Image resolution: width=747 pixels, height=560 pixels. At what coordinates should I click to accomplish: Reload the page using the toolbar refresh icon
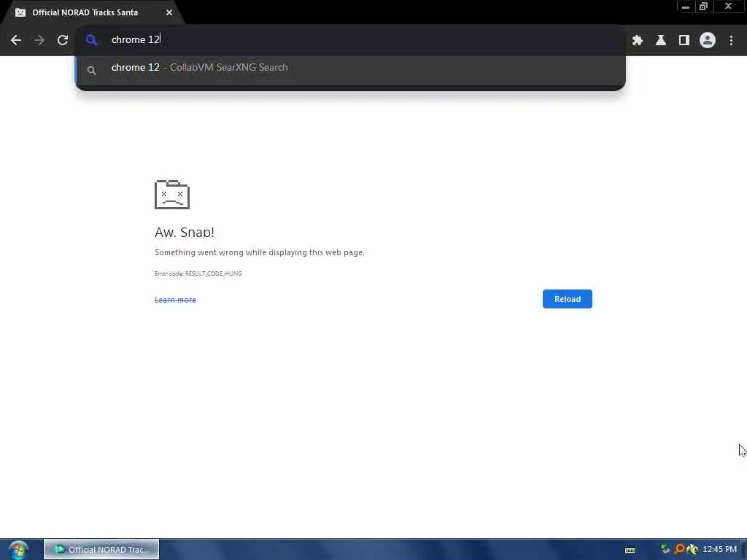[x=63, y=40]
